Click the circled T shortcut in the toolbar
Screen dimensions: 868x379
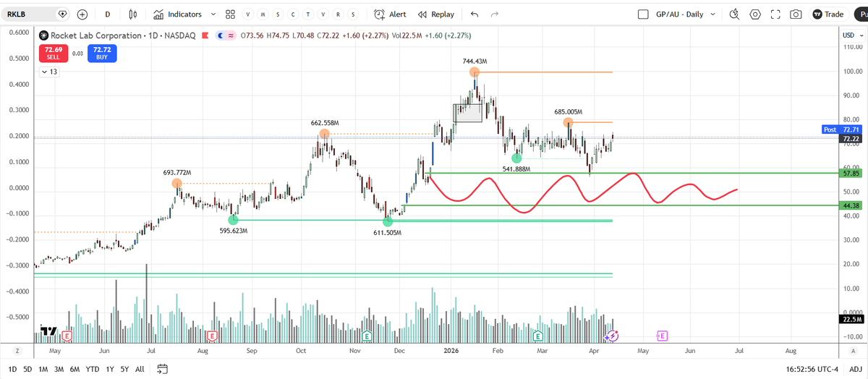pos(308,14)
